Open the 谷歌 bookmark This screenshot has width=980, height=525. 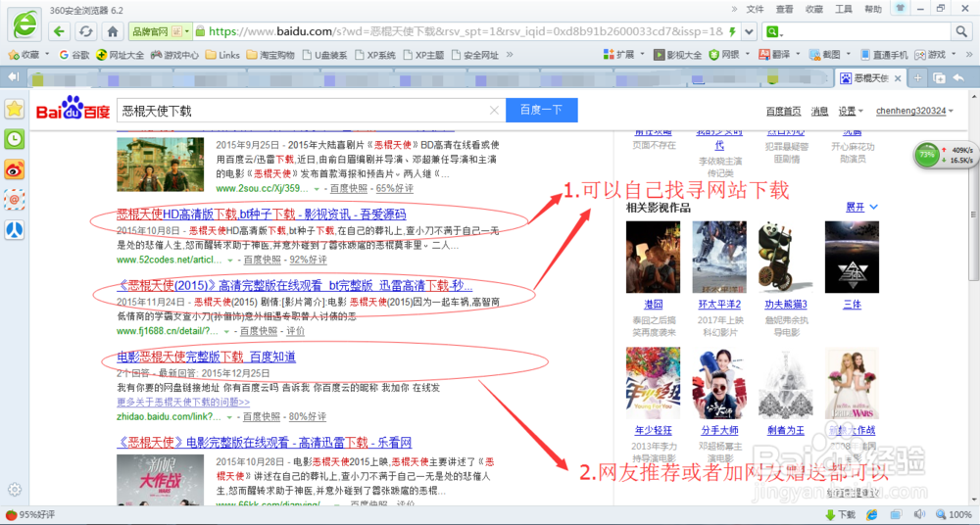[x=73, y=55]
